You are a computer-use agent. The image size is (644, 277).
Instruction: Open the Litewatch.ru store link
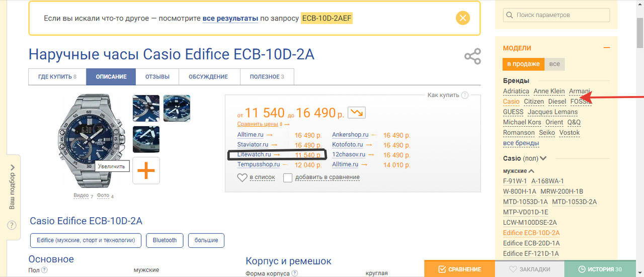(x=254, y=155)
